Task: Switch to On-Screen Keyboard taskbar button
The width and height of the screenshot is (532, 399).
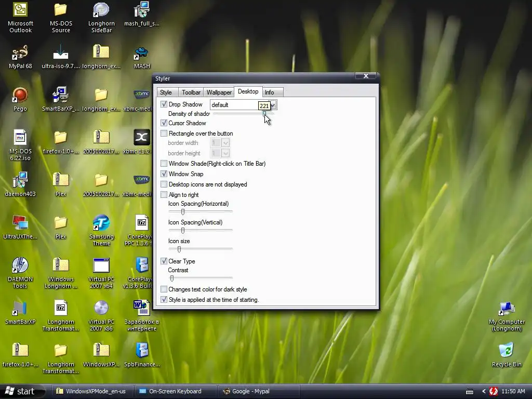Action: (x=175, y=391)
